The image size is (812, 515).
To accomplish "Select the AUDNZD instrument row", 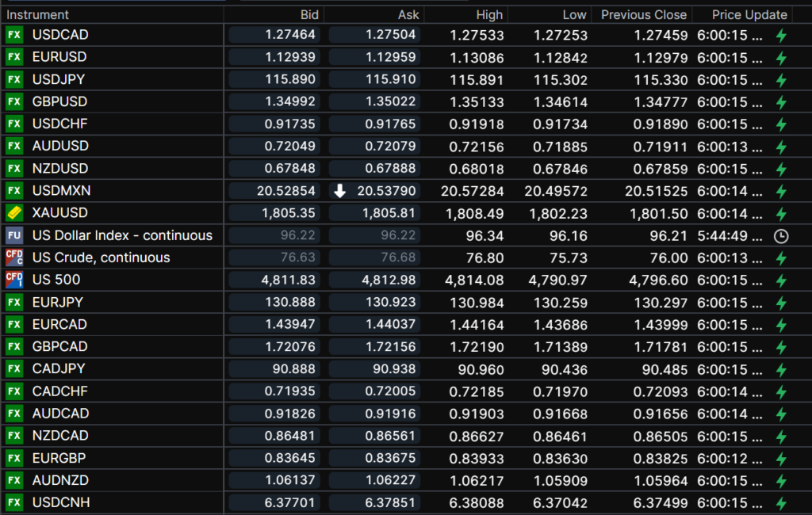I will coord(60,480).
